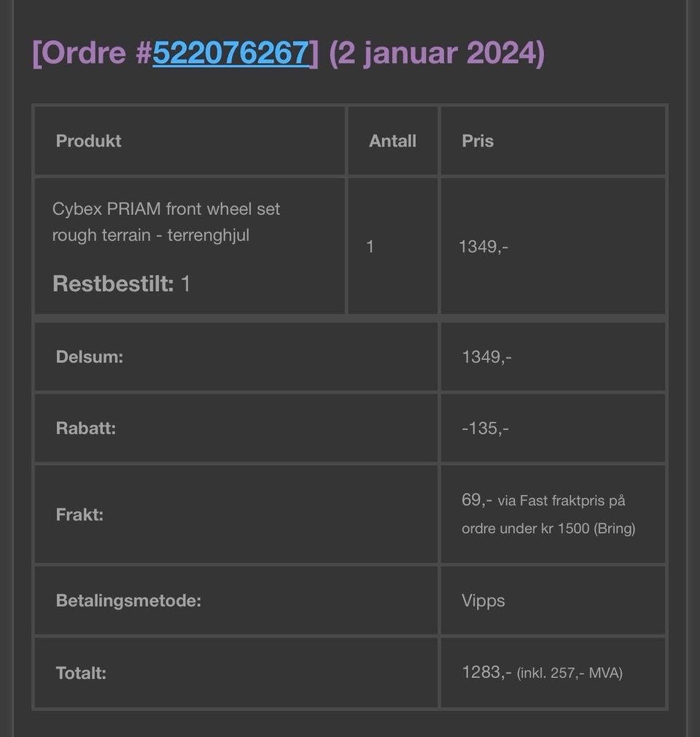Screen dimensions: 700x737
Task: Click the Rabatt label
Action: pos(85,428)
